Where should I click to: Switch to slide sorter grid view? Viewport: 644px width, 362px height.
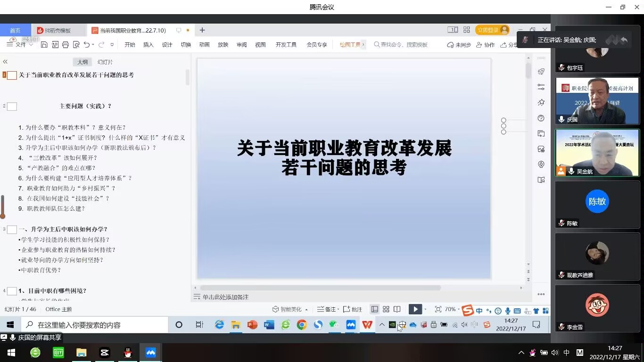point(386,309)
